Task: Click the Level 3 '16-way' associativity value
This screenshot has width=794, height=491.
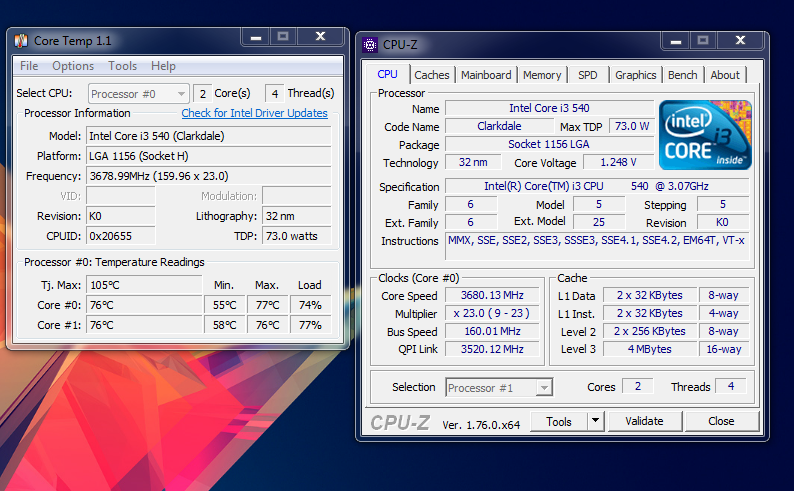Action: click(x=724, y=349)
